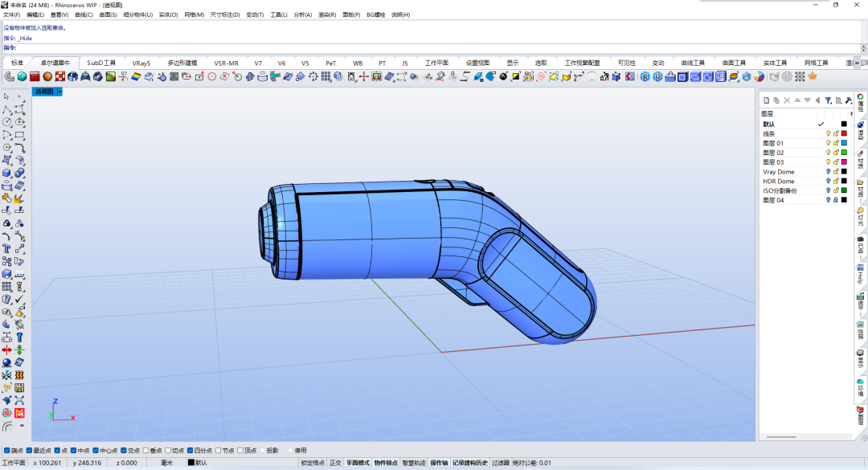This screenshot has width=868, height=470.
Task: Change the red color swatch of 线条 layer
Action: [844, 133]
